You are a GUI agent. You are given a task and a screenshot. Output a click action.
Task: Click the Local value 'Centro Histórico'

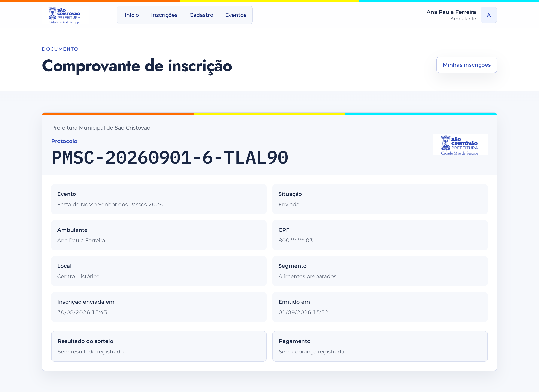pos(78,276)
